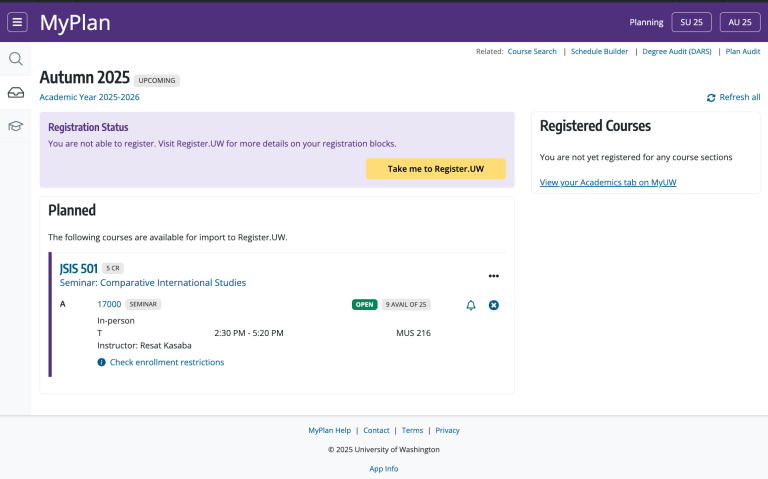
Task: Switch to the AU 25 term
Action: pyautogui.click(x=740, y=22)
